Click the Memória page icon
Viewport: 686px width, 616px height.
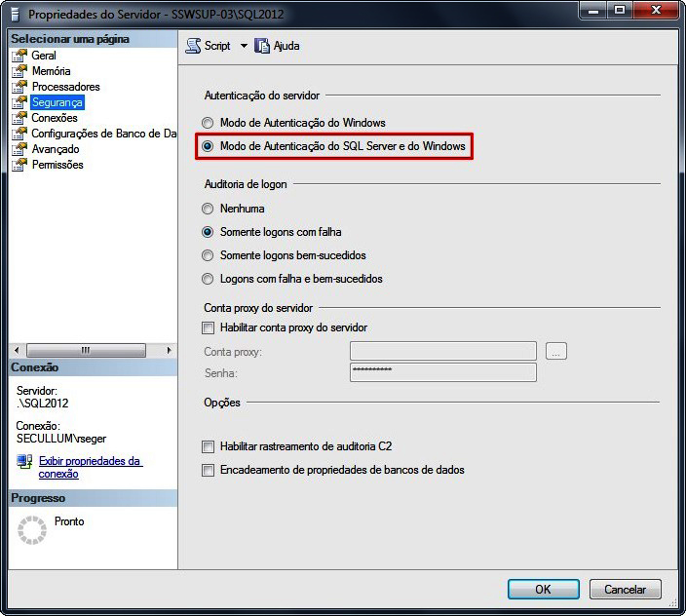(19, 71)
